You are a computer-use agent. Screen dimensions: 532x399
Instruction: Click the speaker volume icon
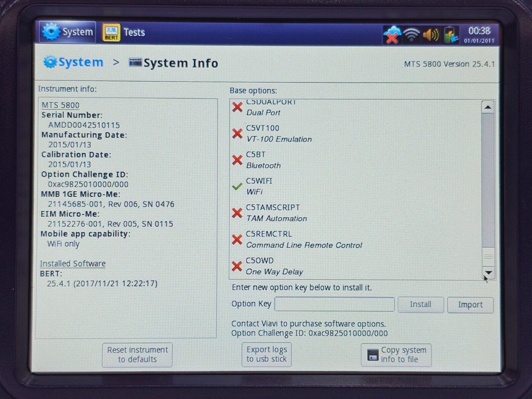pyautogui.click(x=430, y=34)
